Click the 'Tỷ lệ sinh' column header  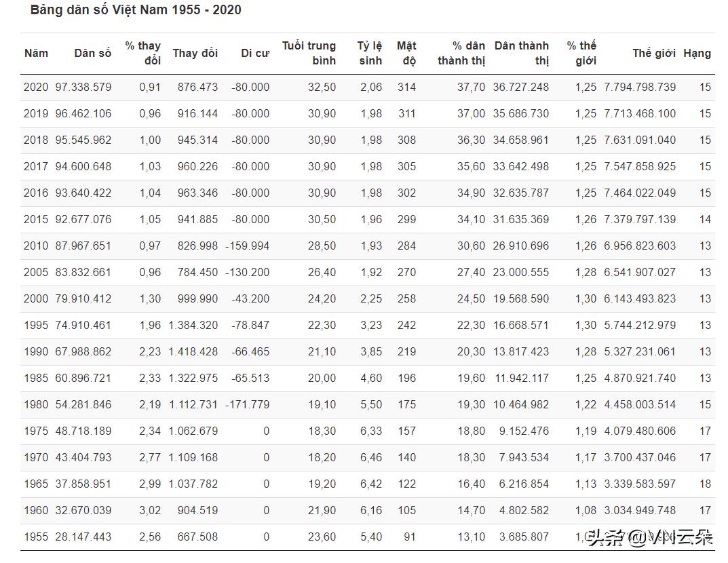(x=370, y=53)
